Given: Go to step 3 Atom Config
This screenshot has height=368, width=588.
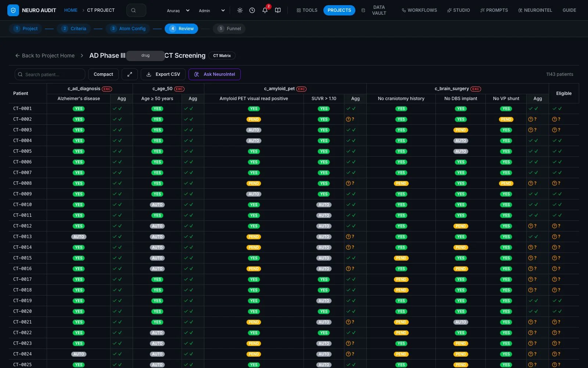Looking at the screenshot, I should [128, 29].
